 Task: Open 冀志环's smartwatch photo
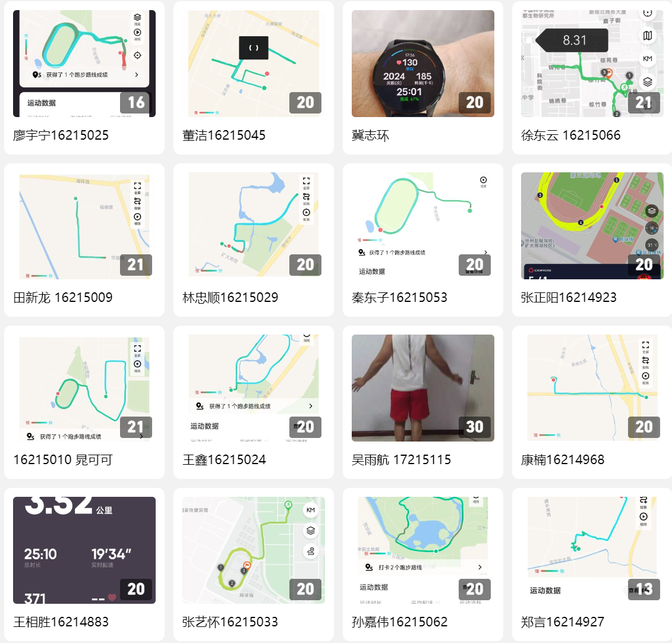422,64
